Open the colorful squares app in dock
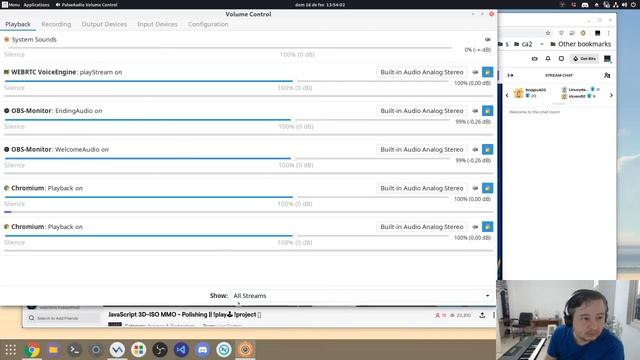 (x=138, y=350)
